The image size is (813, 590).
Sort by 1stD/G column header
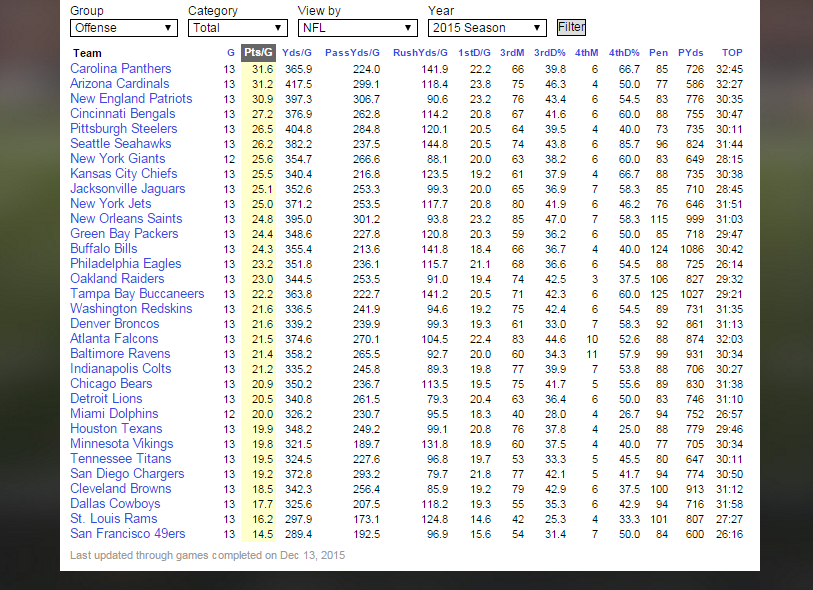474,53
